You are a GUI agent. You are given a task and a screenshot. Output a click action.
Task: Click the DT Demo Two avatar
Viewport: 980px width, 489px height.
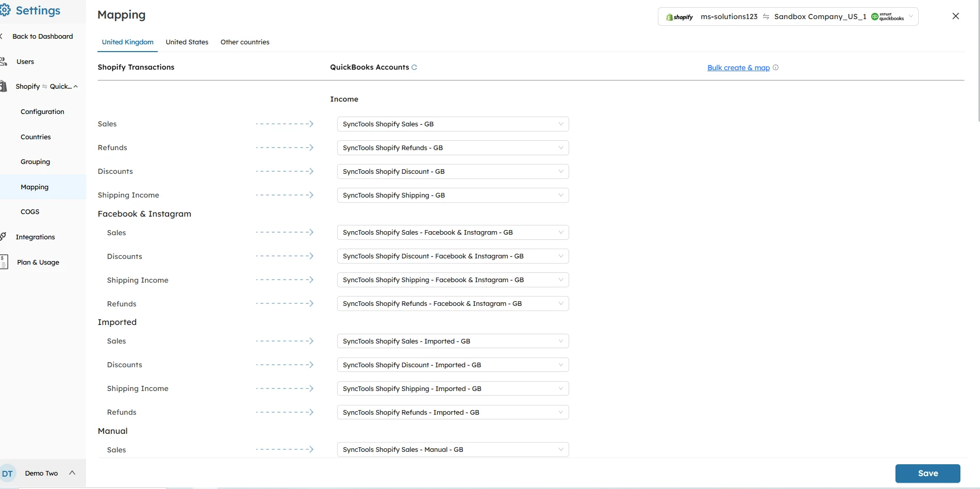tap(7, 473)
